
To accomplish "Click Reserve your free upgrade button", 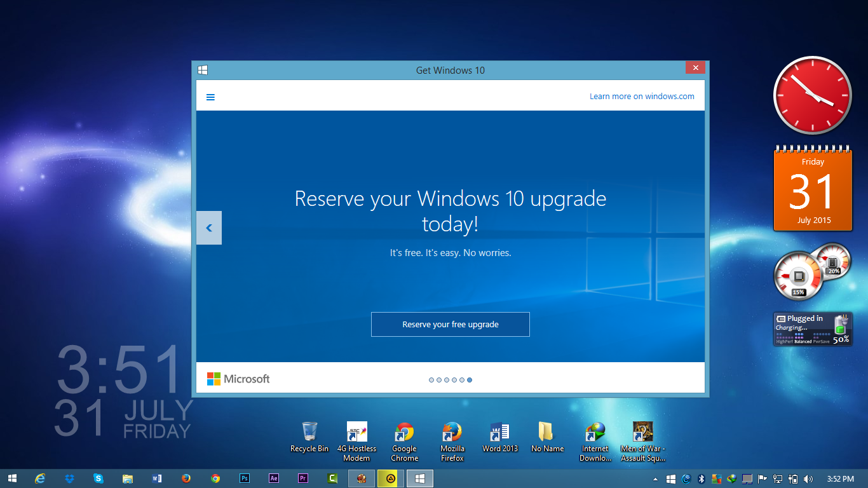I will click(x=451, y=324).
